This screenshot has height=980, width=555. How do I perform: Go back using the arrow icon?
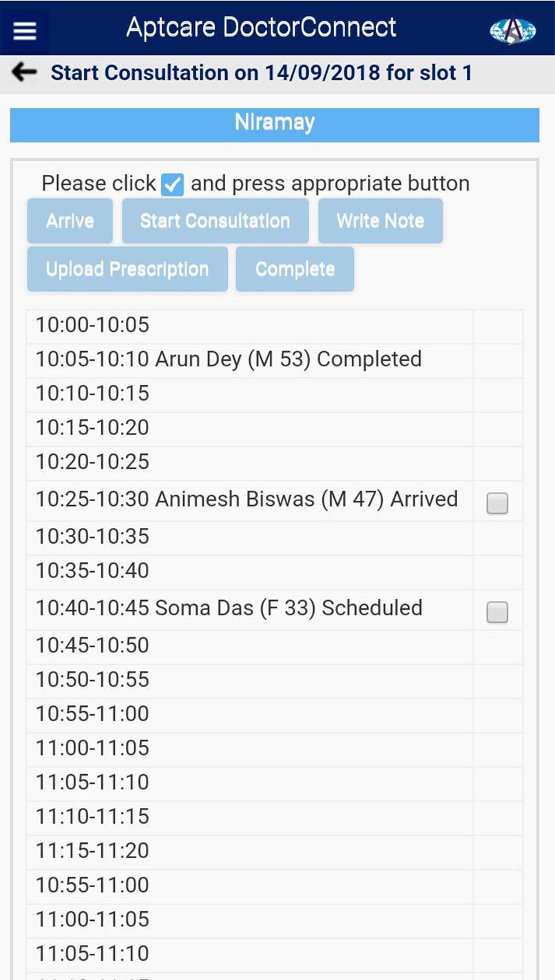pyautogui.click(x=25, y=72)
